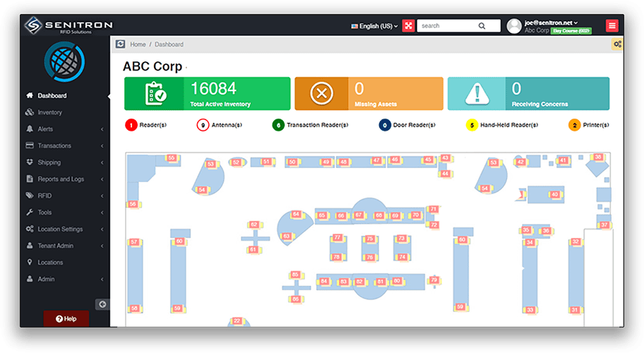Click into the search input field
The width and height of the screenshot is (644, 353).
(446, 26)
